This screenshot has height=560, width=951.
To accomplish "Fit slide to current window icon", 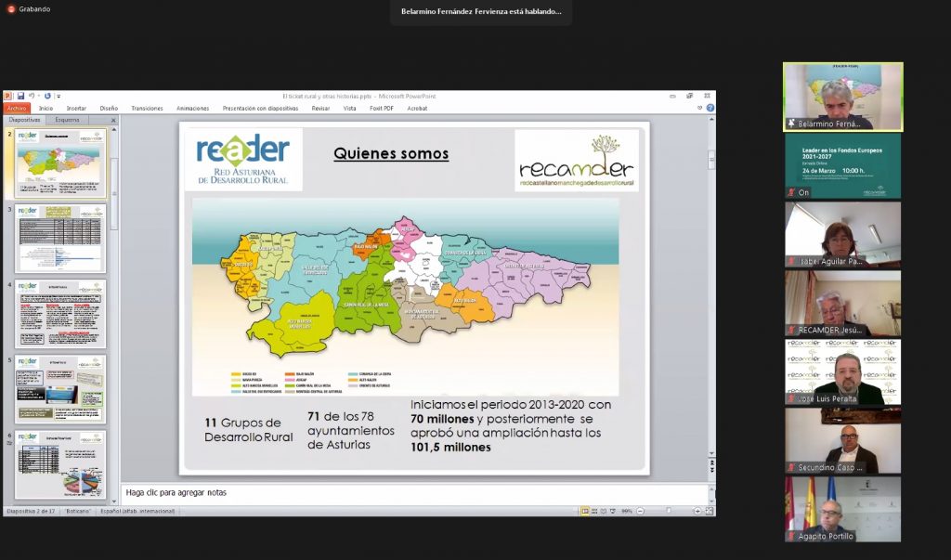I will click(x=709, y=511).
